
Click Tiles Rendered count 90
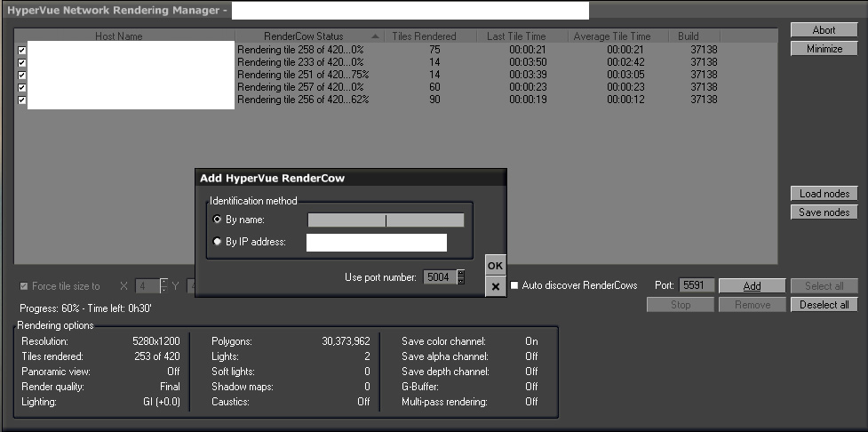click(434, 100)
